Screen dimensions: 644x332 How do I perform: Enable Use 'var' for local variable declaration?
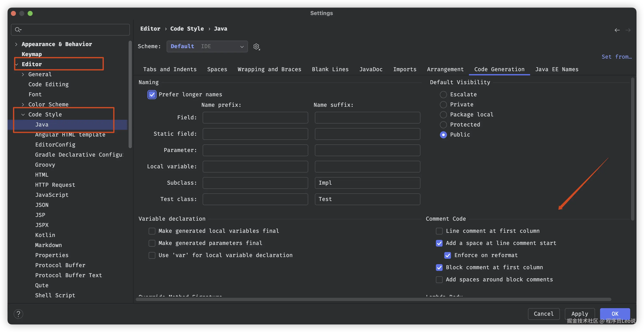click(152, 255)
